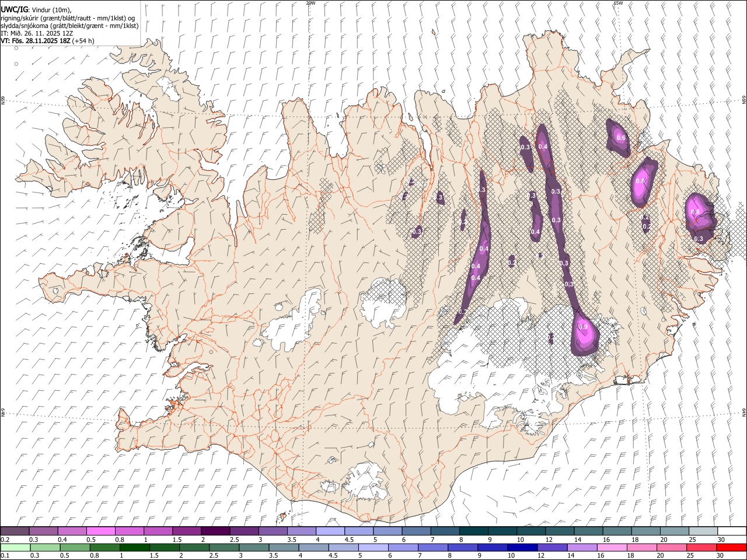
Task: Pick the 10 mm deep blue rain legend swatch
Action: coord(522,547)
